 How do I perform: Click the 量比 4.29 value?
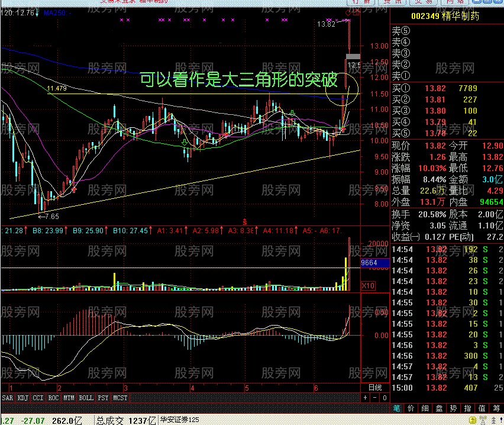495,191
